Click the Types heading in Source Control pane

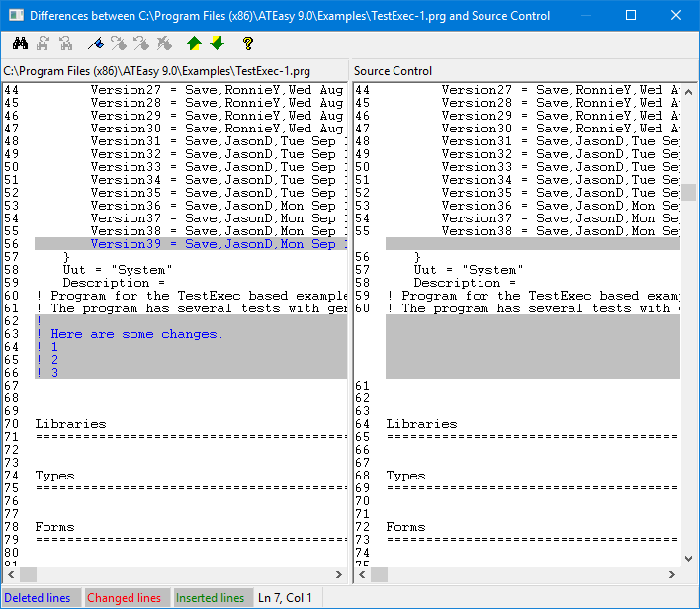coord(405,476)
